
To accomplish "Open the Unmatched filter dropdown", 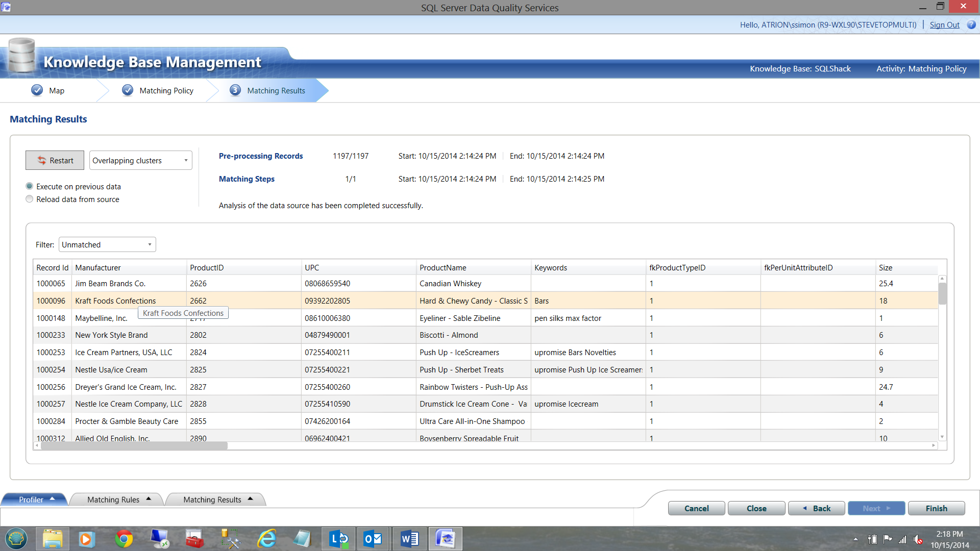I will pyautogui.click(x=107, y=244).
